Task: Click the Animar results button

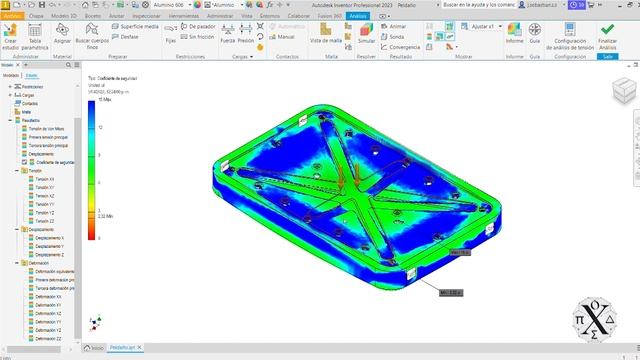Action: tap(393, 26)
